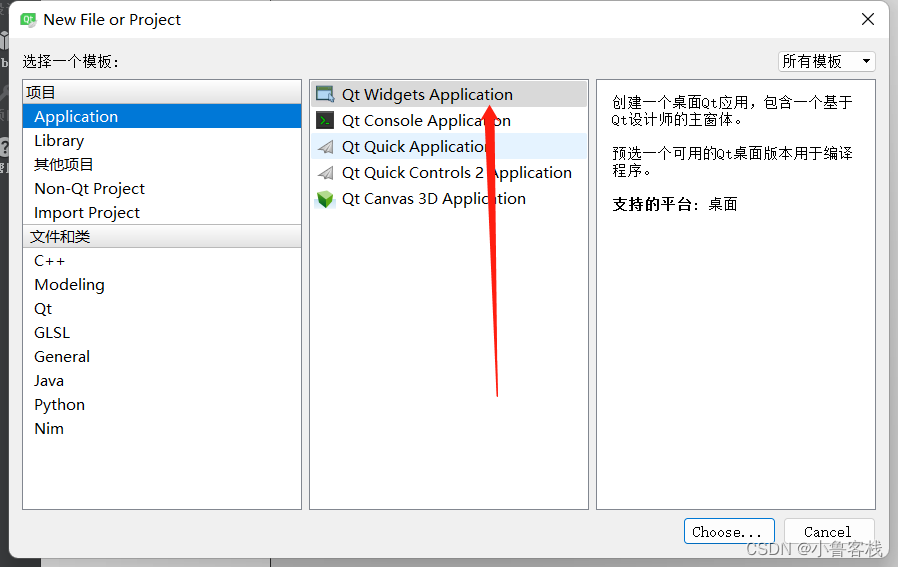Select the GLSL files category
This screenshot has height=567, width=898.
(162, 333)
